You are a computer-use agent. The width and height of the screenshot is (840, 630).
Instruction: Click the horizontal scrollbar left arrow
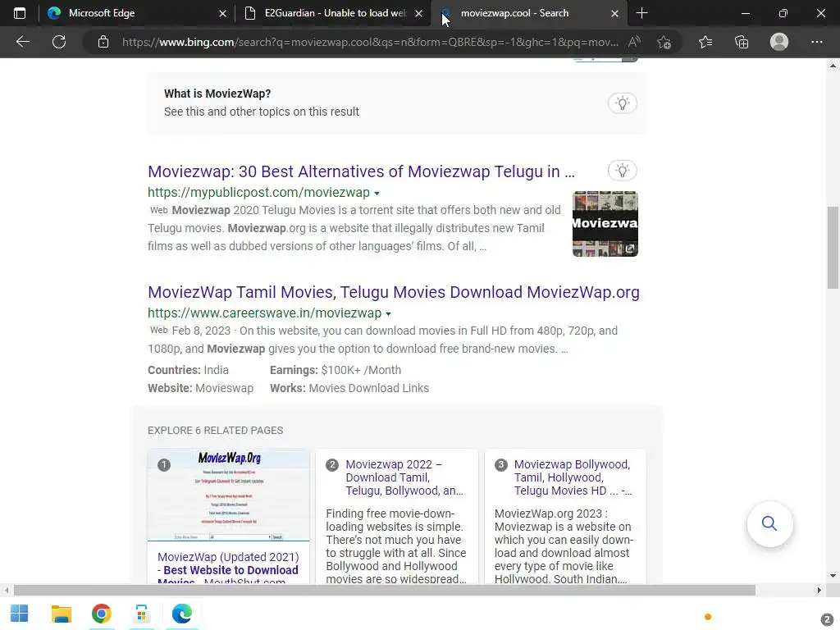[x=6, y=591]
